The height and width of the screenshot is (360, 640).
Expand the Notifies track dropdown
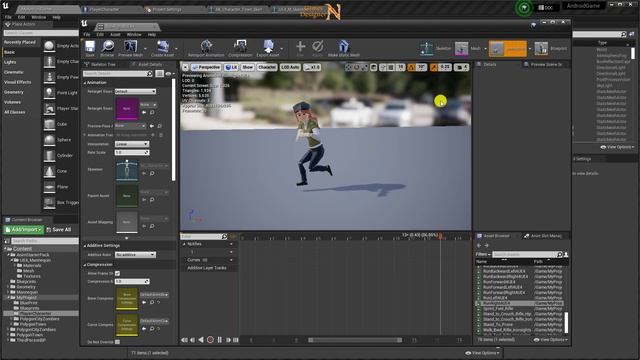coord(231,244)
